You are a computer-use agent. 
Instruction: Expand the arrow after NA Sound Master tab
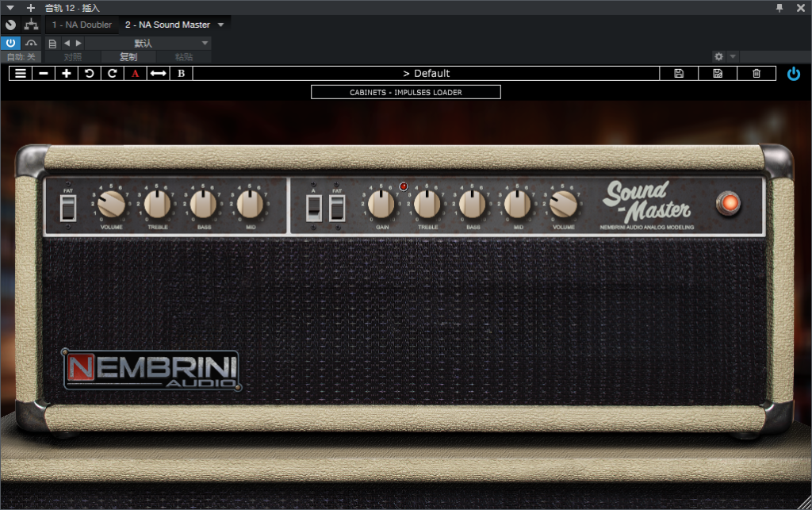pyautogui.click(x=221, y=25)
